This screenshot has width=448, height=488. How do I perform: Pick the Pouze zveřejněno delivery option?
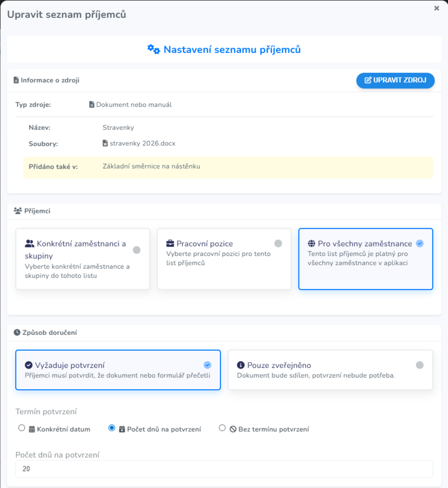(330, 370)
